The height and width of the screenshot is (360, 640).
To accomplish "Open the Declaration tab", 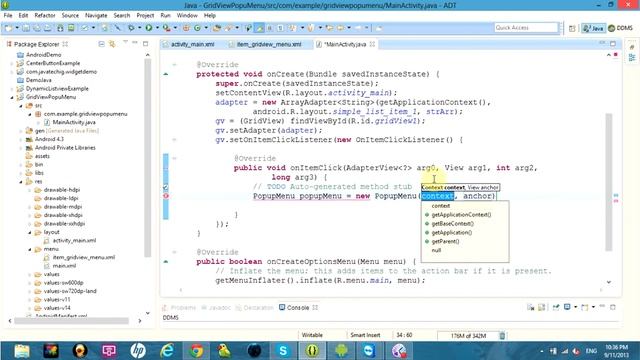I will (254, 307).
